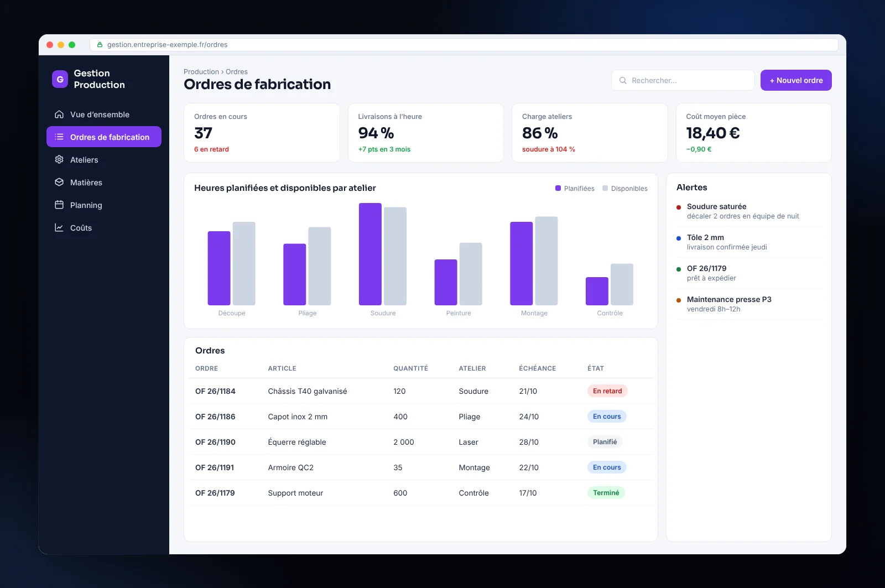Click the padlock icon in the address bar

coord(100,45)
